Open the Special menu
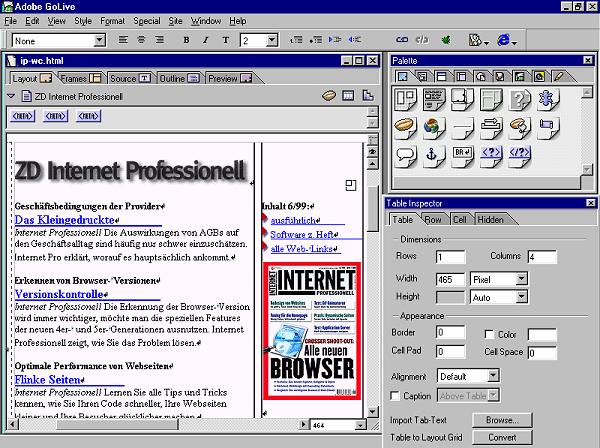Viewport: 600px width, 448px height. point(147,21)
